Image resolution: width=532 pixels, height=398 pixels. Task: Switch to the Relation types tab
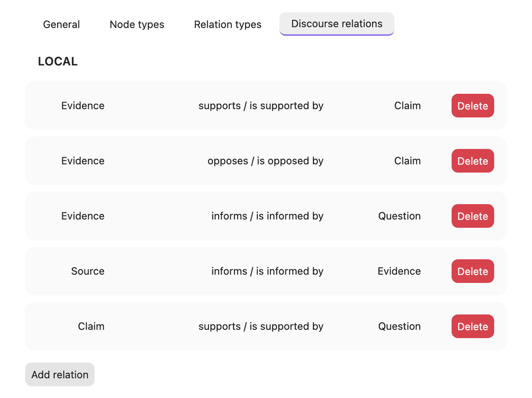(228, 25)
